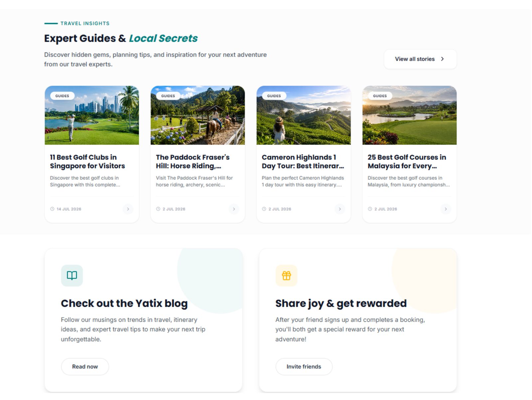Click clock icon on Paddock Fraser's Hill card
Image resolution: width=532 pixels, height=400 pixels.
[x=158, y=209]
